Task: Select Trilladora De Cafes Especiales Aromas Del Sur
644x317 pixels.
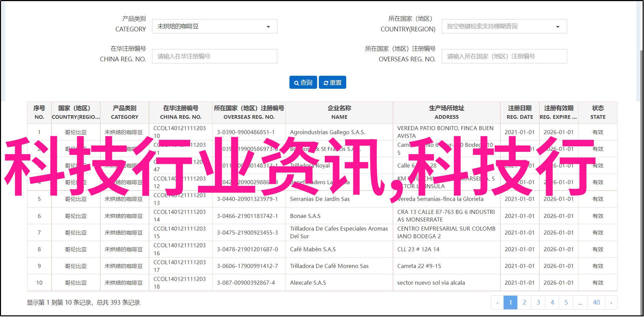Action: tap(339, 232)
